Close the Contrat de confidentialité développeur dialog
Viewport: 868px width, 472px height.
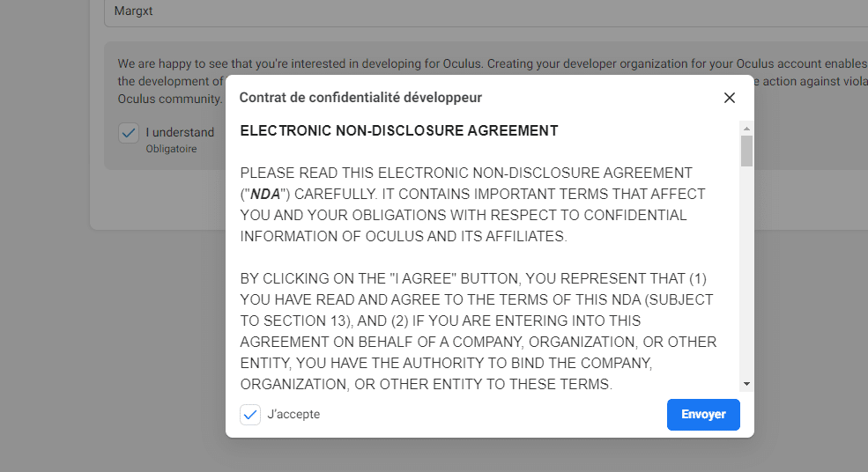point(729,98)
